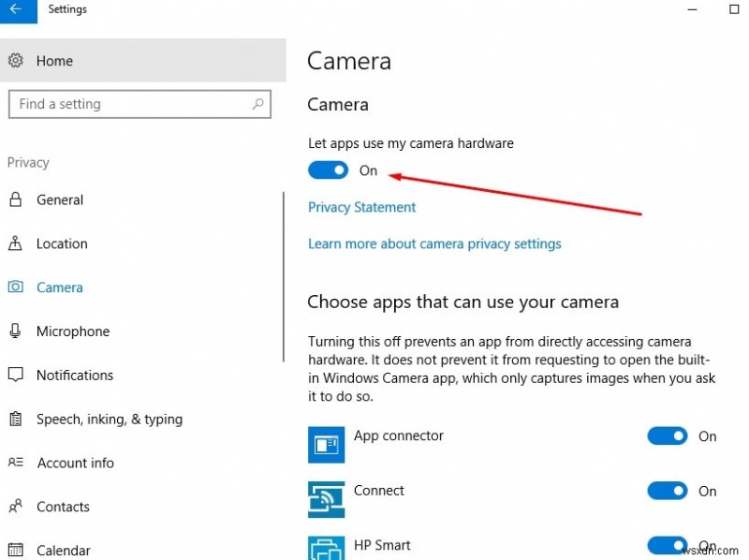This screenshot has height=560, width=749.
Task: Toggle off 'Let apps use my camera hardware'
Action: tap(328, 170)
